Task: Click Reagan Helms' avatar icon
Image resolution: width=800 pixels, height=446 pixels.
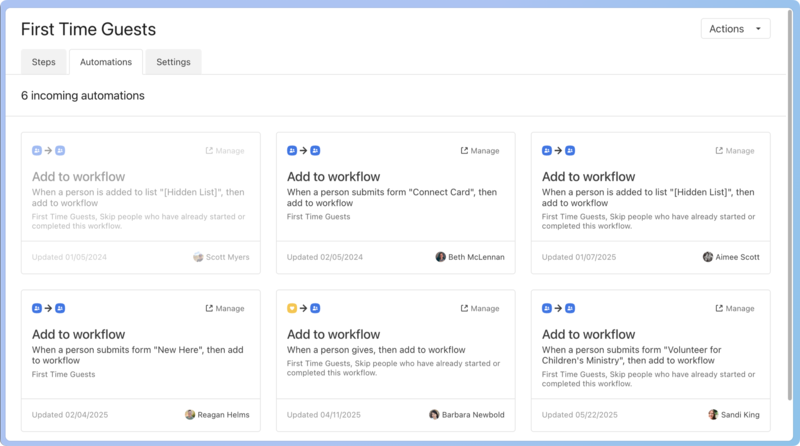Action: click(x=190, y=415)
